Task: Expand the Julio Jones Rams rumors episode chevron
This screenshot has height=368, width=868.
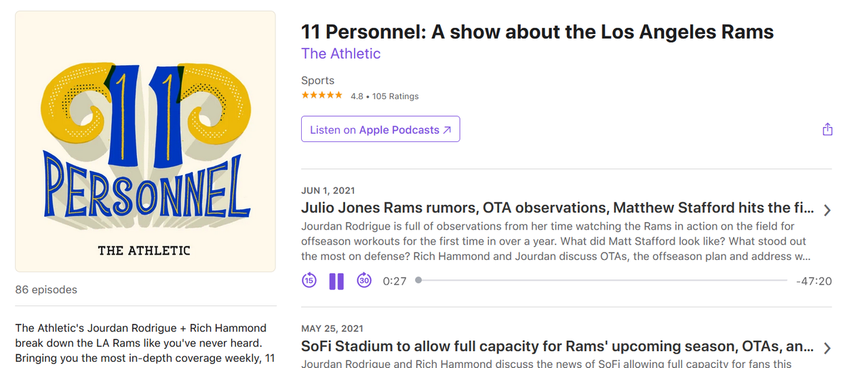Action: coord(827,210)
